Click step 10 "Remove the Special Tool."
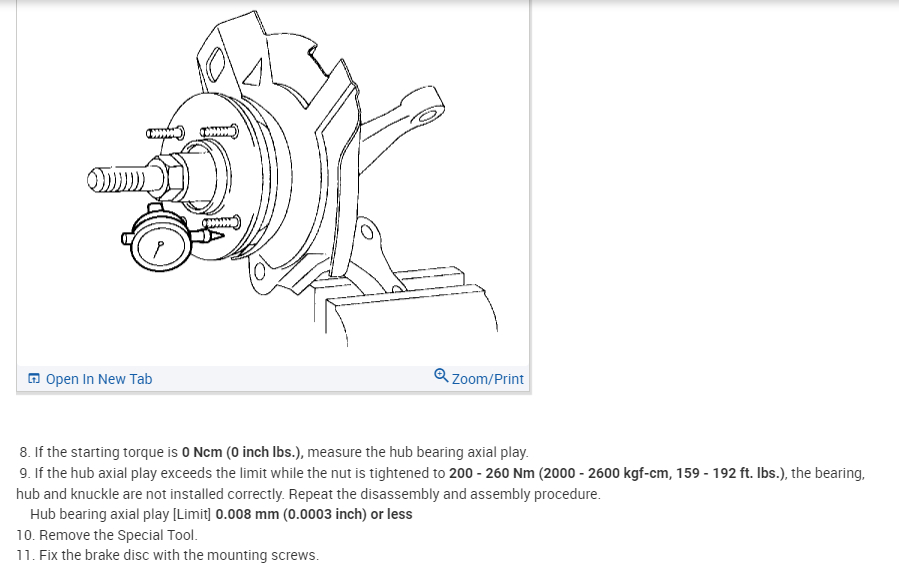 107,535
